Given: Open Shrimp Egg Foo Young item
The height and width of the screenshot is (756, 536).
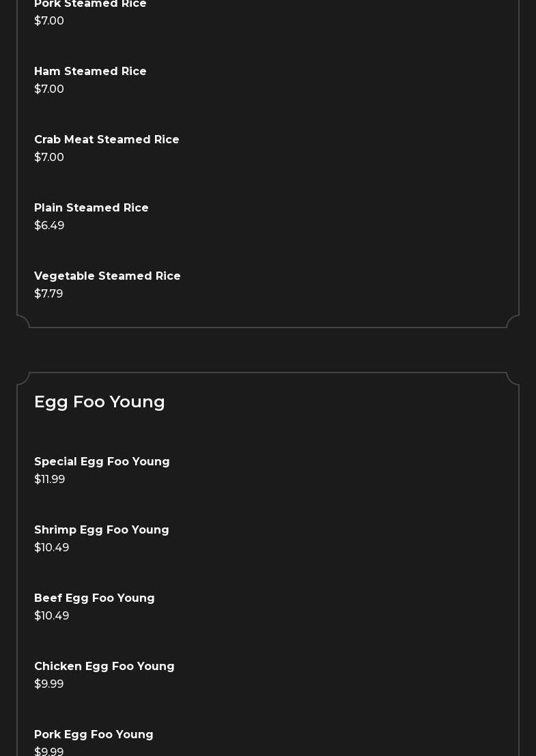Looking at the screenshot, I should [102, 530].
